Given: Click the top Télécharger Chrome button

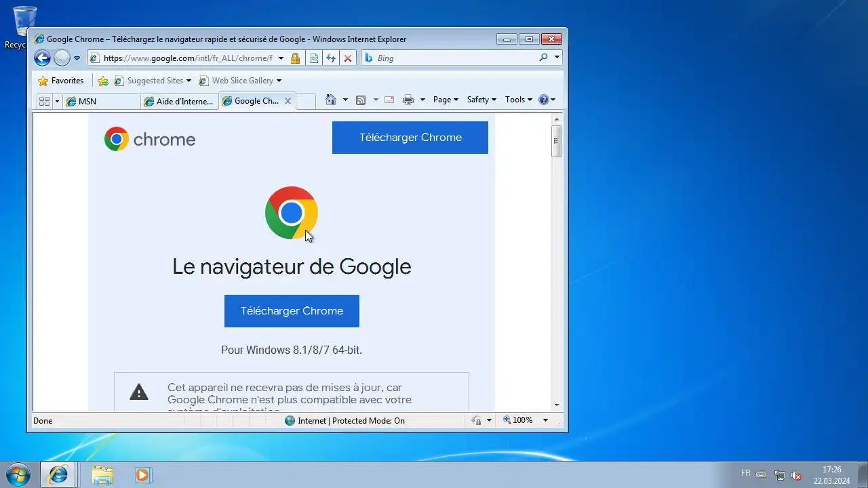Looking at the screenshot, I should [410, 138].
